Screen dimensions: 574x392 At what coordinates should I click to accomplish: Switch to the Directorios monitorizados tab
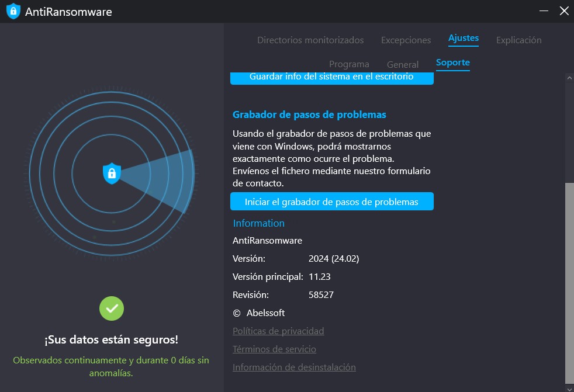310,40
